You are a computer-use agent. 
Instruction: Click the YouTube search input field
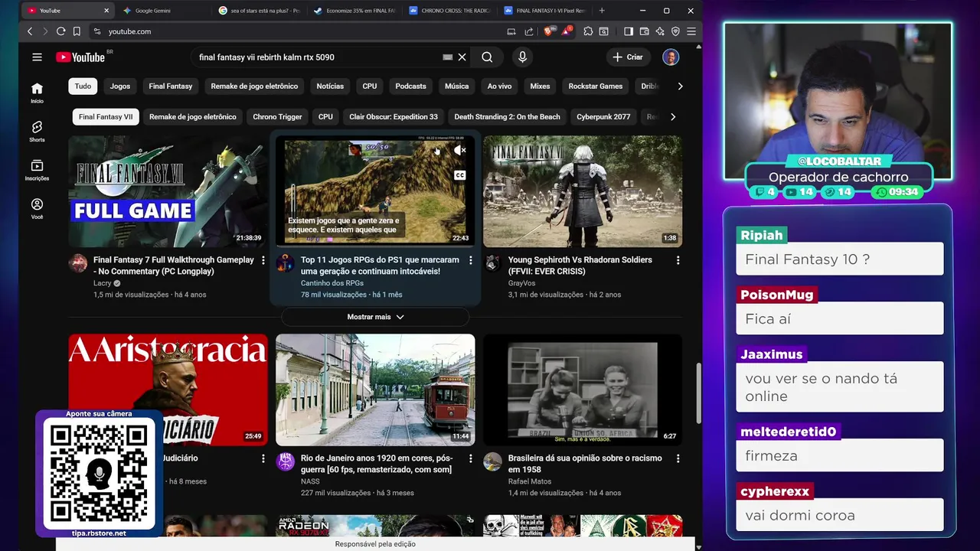318,57
